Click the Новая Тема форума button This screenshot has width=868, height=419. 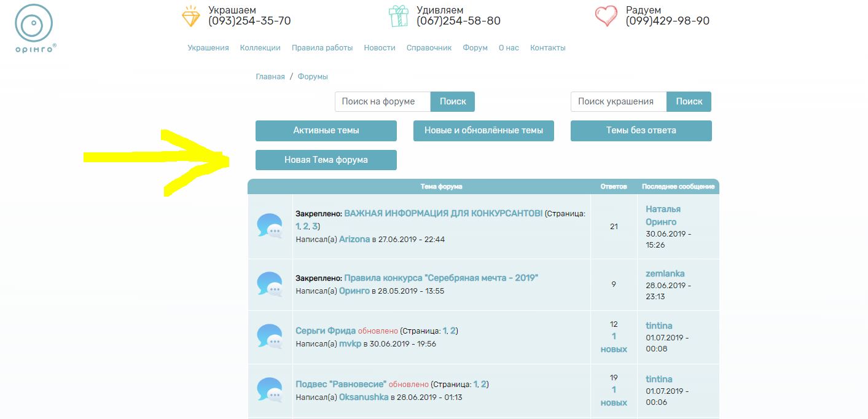[x=326, y=160]
